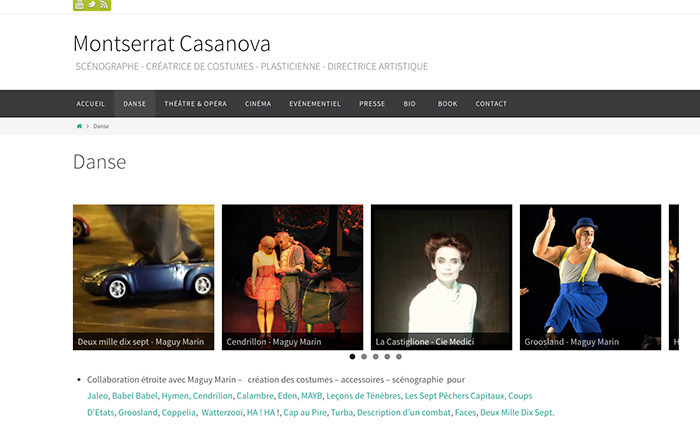Viewport: 700px width, 427px height.
Task: Select fourth carousel pagination dot
Action: click(387, 356)
